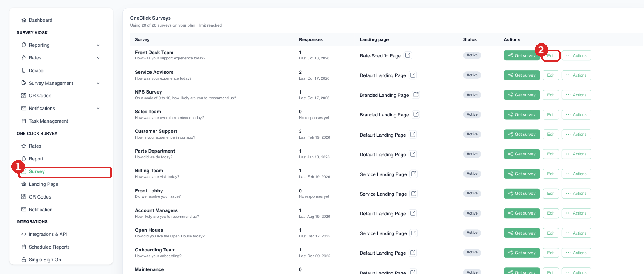Edit the Sales Team survey

551,114
